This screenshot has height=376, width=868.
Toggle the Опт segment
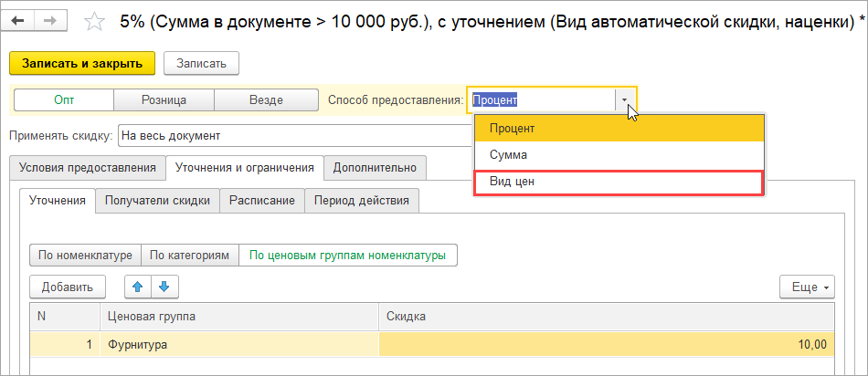coord(64,100)
